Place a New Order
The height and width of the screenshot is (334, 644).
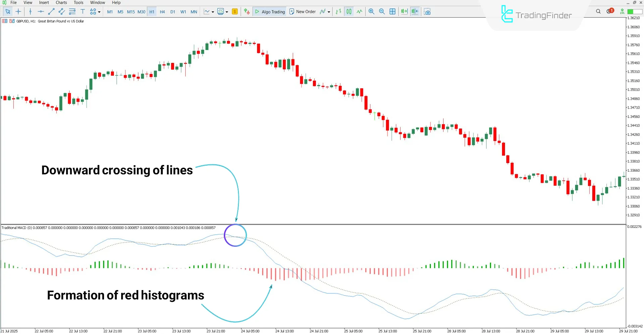pyautogui.click(x=302, y=12)
